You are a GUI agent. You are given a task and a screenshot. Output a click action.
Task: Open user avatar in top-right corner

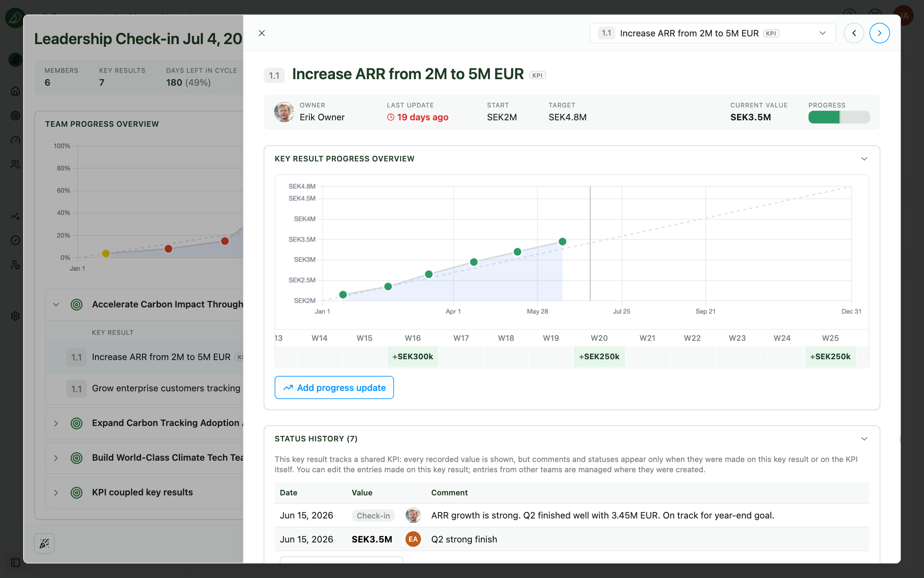pos(904,16)
